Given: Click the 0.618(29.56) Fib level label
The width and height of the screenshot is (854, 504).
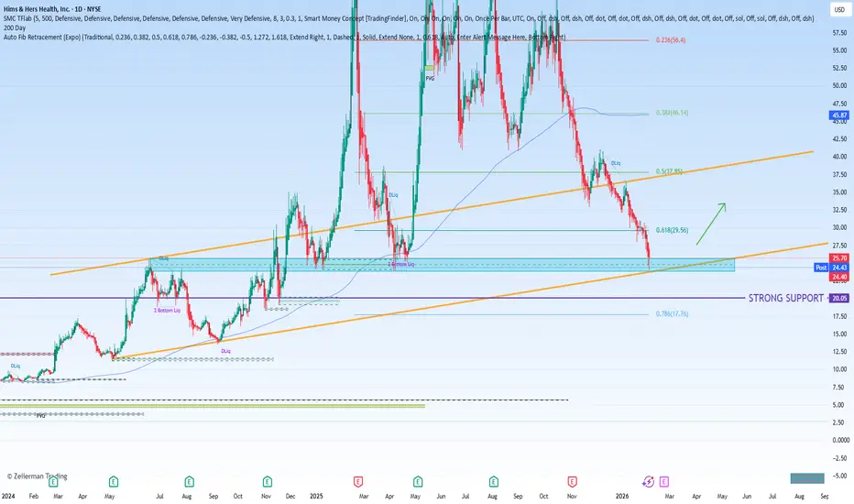Looking at the screenshot, I should pyautogui.click(x=672, y=231).
